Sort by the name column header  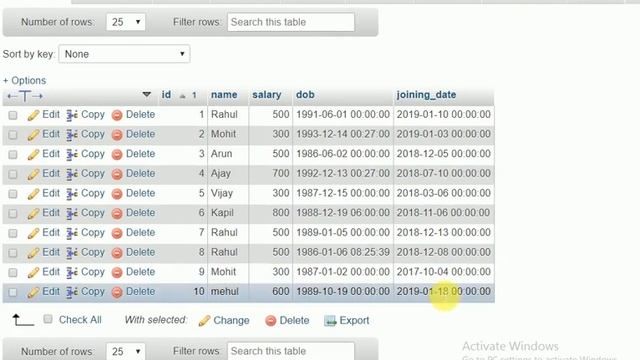[x=224, y=95]
